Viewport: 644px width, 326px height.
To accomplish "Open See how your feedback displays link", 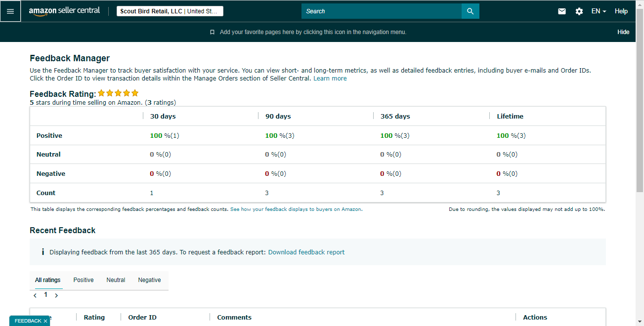I will click(x=296, y=209).
